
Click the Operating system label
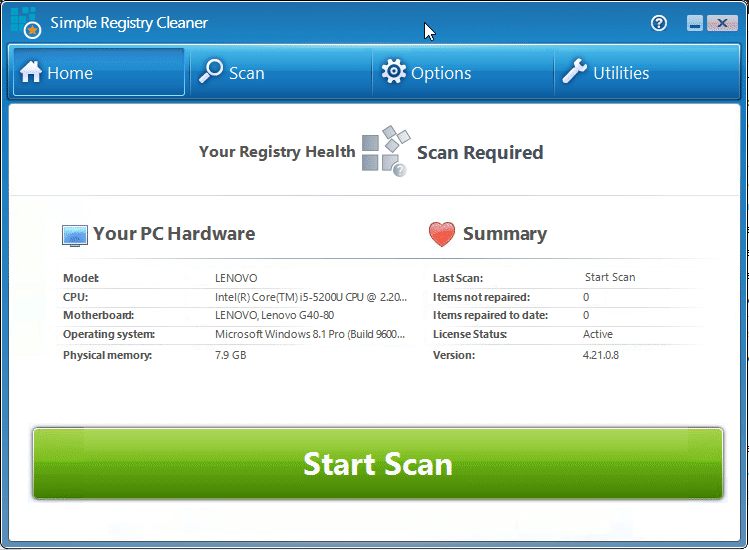pyautogui.click(x=109, y=334)
